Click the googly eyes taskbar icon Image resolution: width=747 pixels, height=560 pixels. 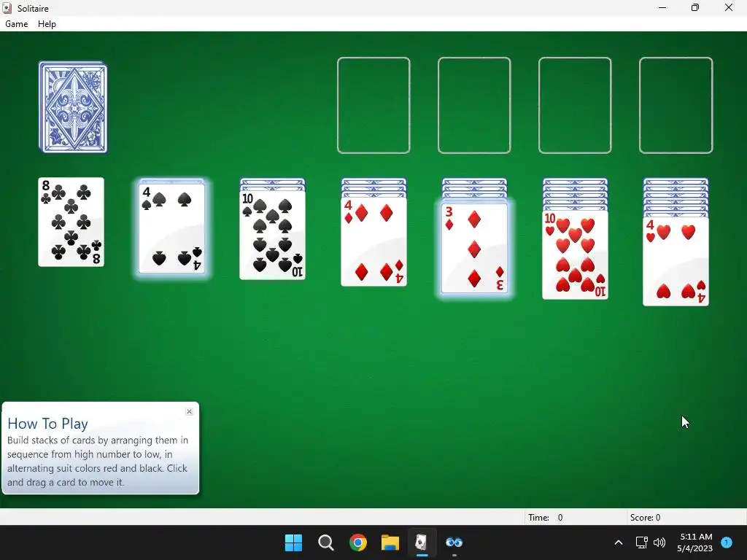[x=454, y=542]
